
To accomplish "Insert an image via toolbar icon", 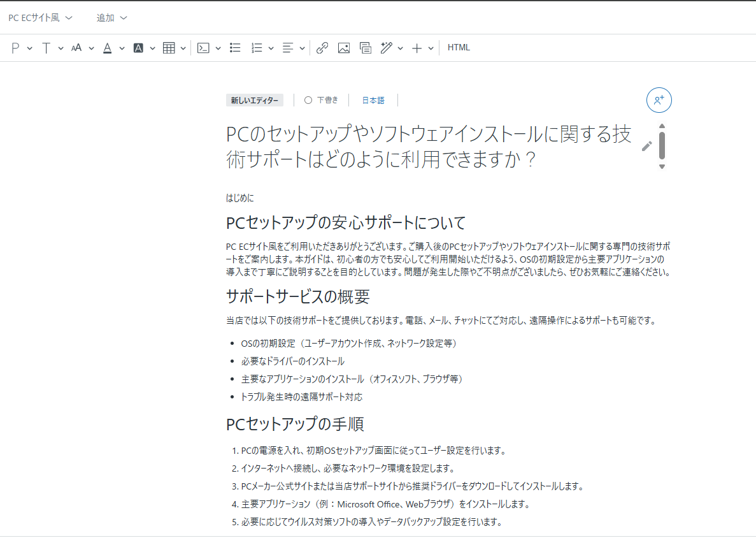I will click(x=344, y=48).
